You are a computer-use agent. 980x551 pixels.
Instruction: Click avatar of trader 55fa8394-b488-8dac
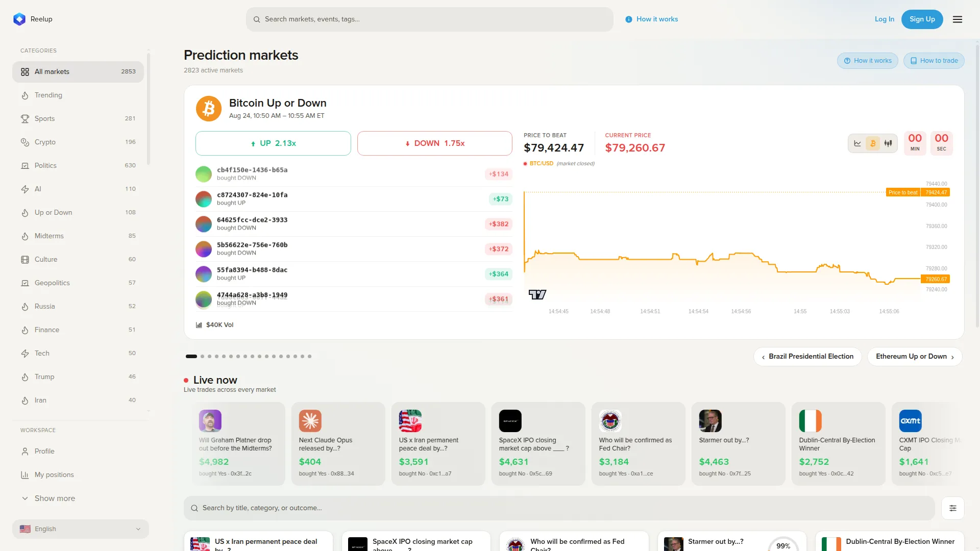click(204, 274)
